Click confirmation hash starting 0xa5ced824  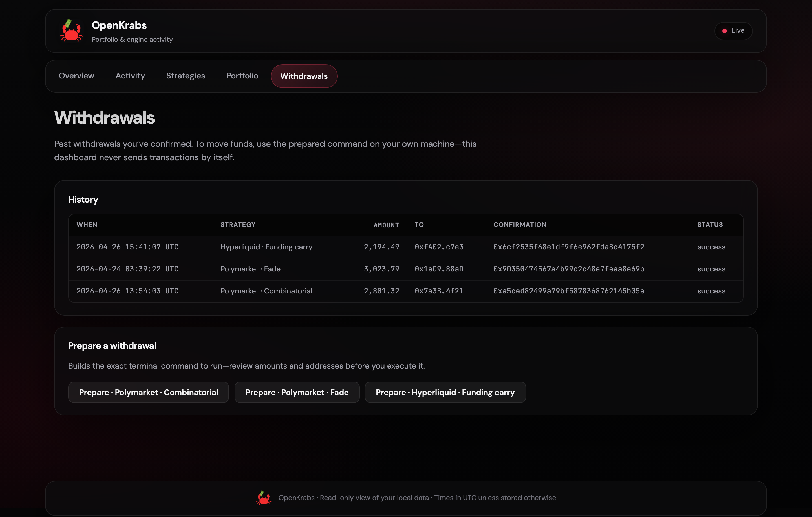click(x=568, y=291)
